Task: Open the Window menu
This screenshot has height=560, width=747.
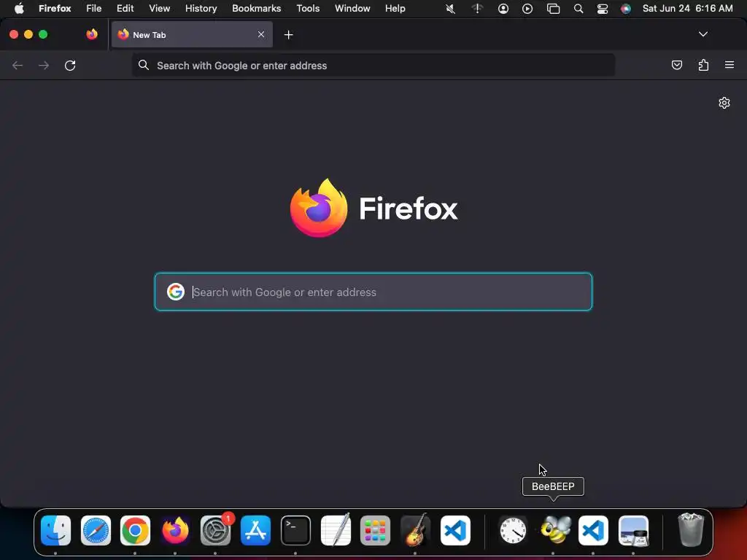Action: click(x=352, y=9)
